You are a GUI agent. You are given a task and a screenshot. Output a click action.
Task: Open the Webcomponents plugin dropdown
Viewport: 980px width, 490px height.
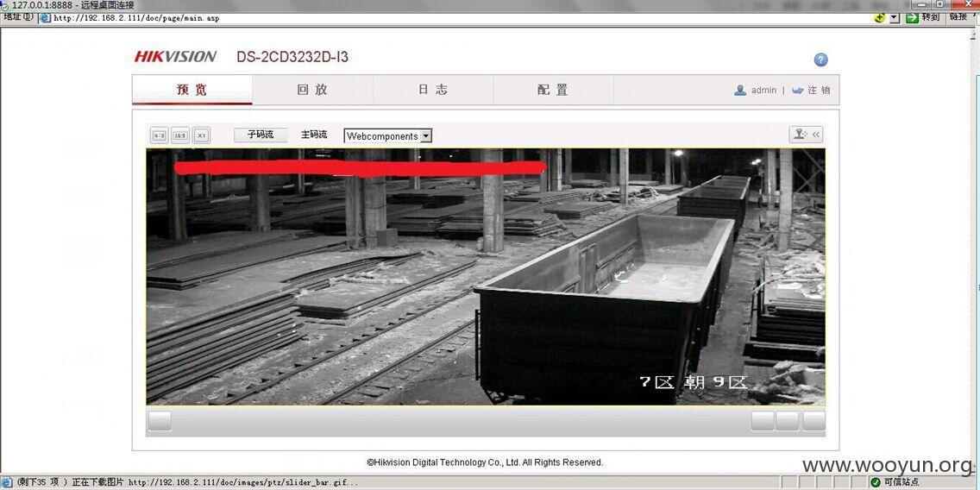click(387, 135)
